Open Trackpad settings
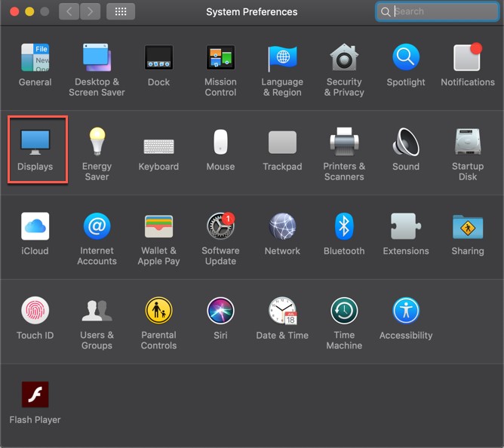The height and width of the screenshot is (448, 504). pos(282,149)
